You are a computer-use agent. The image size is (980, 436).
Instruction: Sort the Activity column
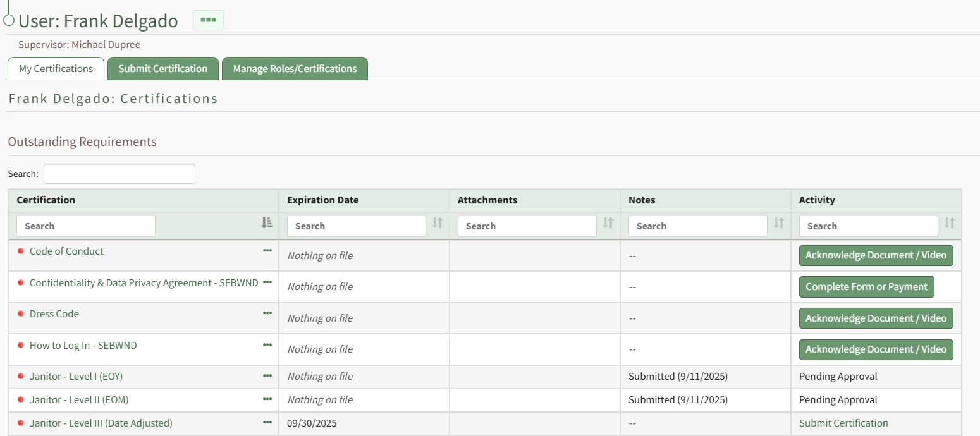pyautogui.click(x=950, y=223)
